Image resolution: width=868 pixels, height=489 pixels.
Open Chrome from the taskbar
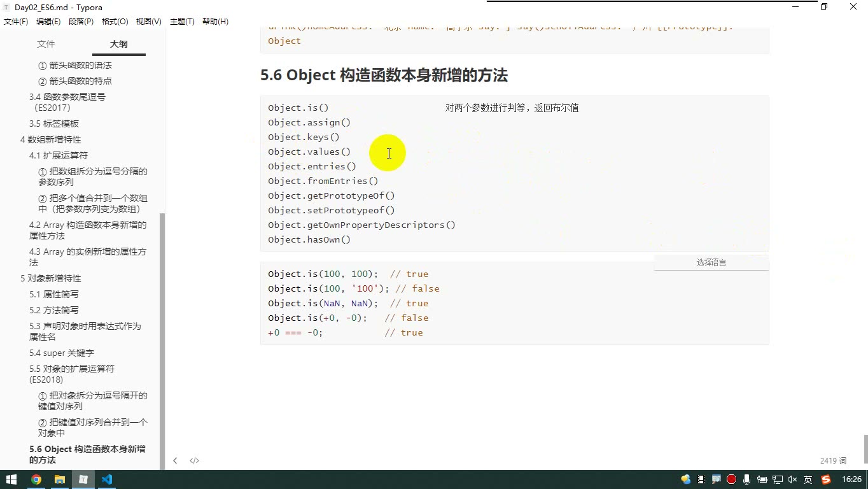click(36, 479)
